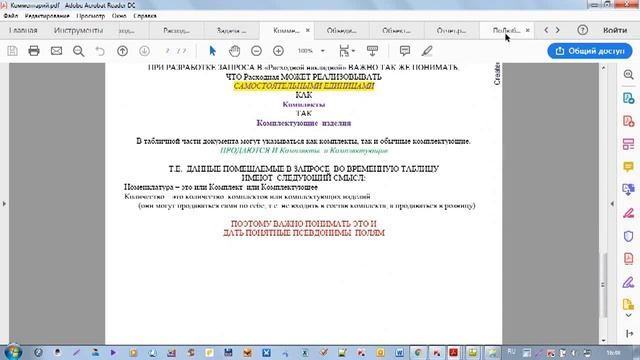Switch to the Расход... document tab
The image size is (640, 360).
[x=176, y=30]
